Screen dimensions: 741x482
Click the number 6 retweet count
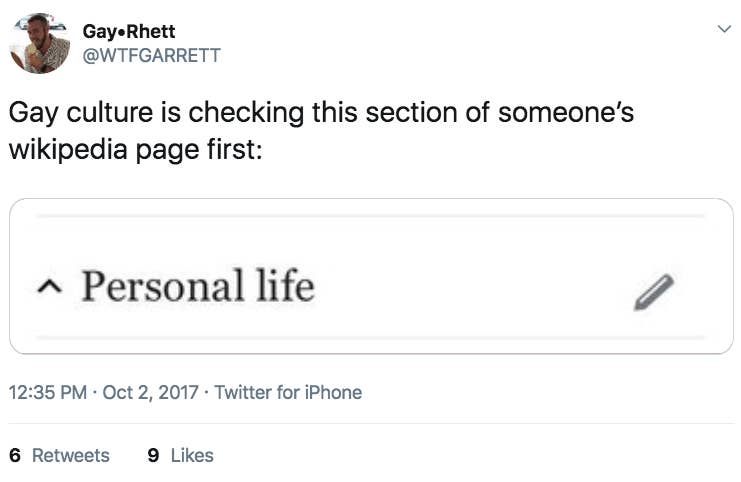tap(15, 456)
